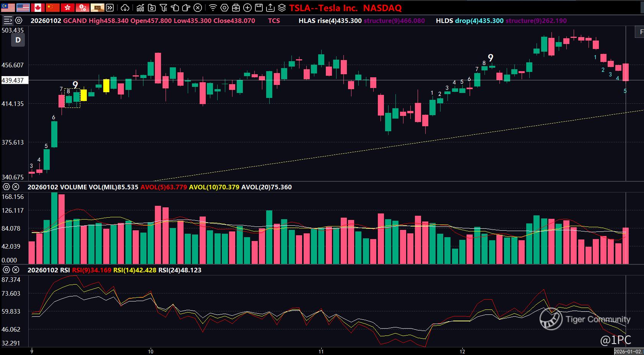Click the RSI(9)34.169 label
644x355 pixels.
pos(92,270)
